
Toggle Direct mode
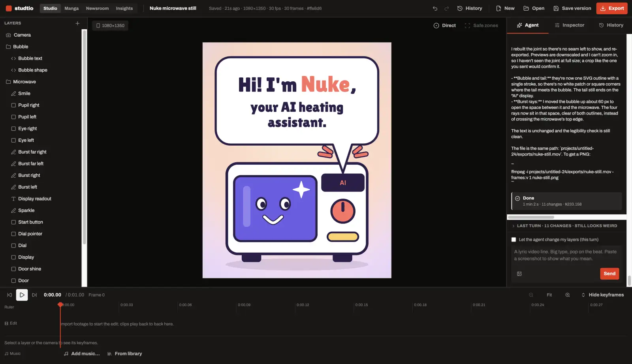445,26
